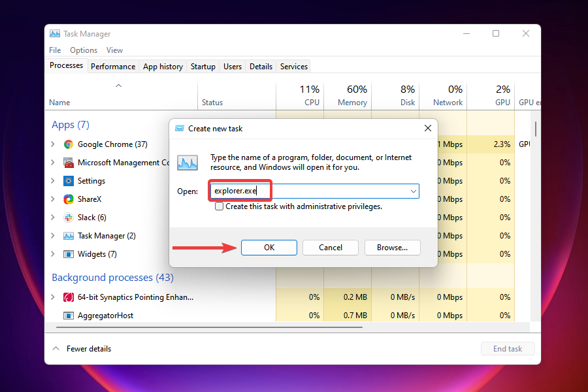The height and width of the screenshot is (392, 588).
Task: Click the Google Chrome icon in Apps list
Action: coord(68,144)
